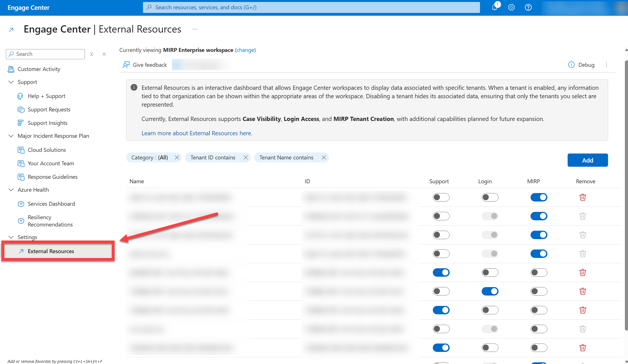Click the sidebar Search field
The width and height of the screenshot is (628, 364).
[45, 54]
